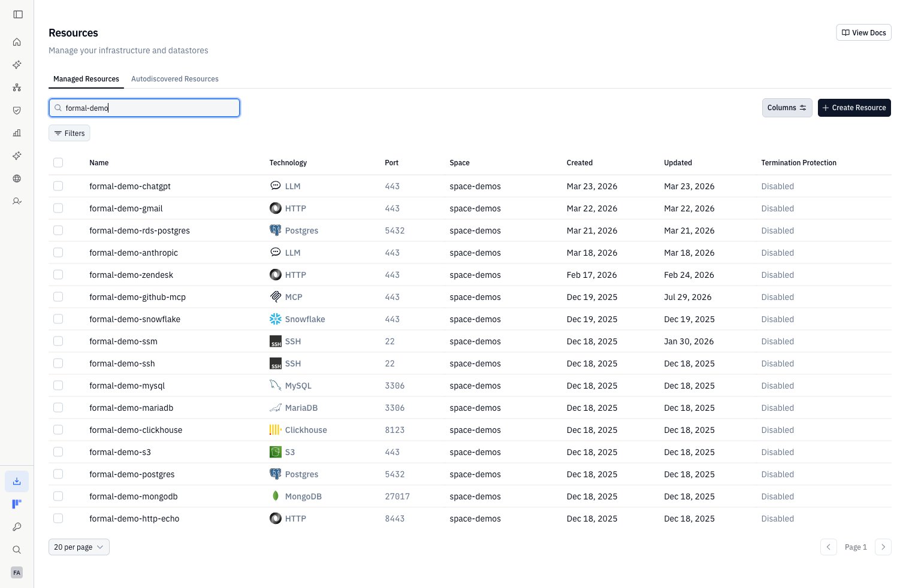Click the Technology column header
This screenshot has width=906, height=588.
288,163
